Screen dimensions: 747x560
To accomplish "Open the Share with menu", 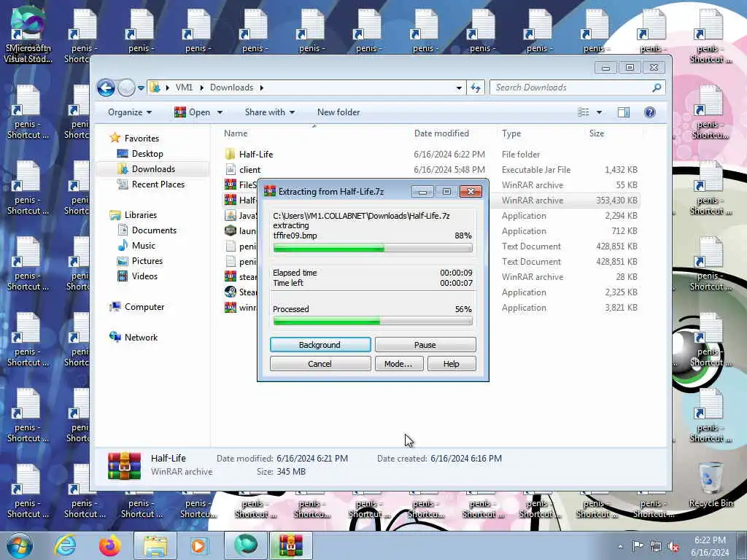I will pyautogui.click(x=270, y=112).
